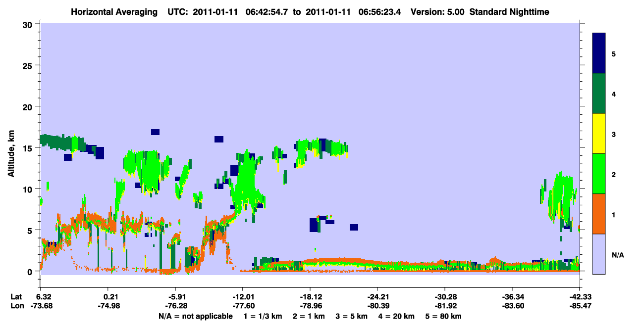Screen dimensions: 644x330
Task: Click the dark blue level 5 colorbar segment
Action: coord(599,53)
